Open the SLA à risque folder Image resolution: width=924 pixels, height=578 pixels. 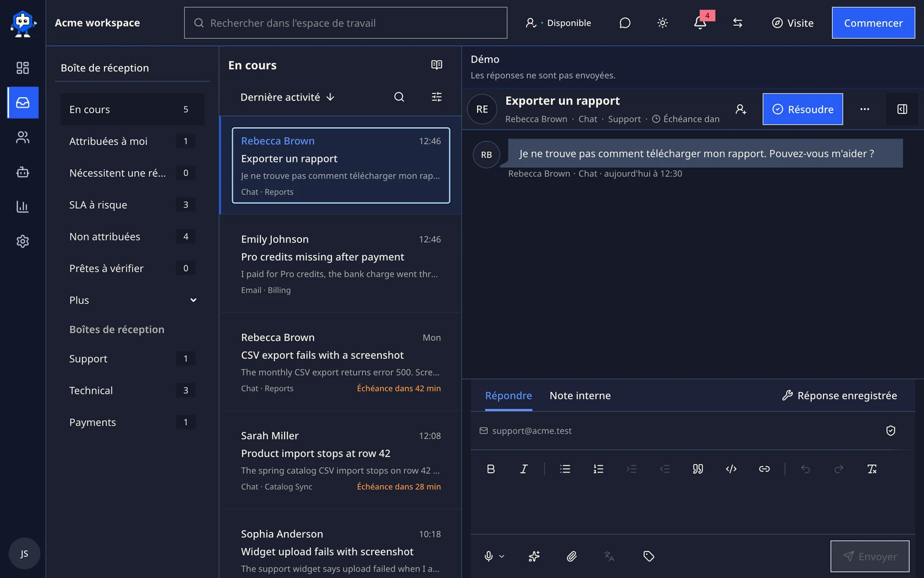[132, 205]
